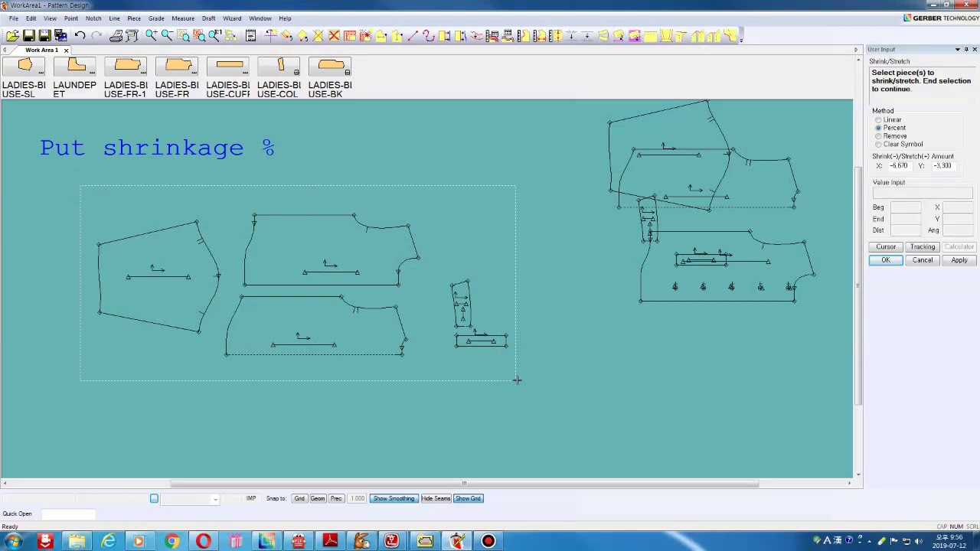The width and height of the screenshot is (980, 551).
Task: Click the red line draw tool icon
Action: point(413,35)
